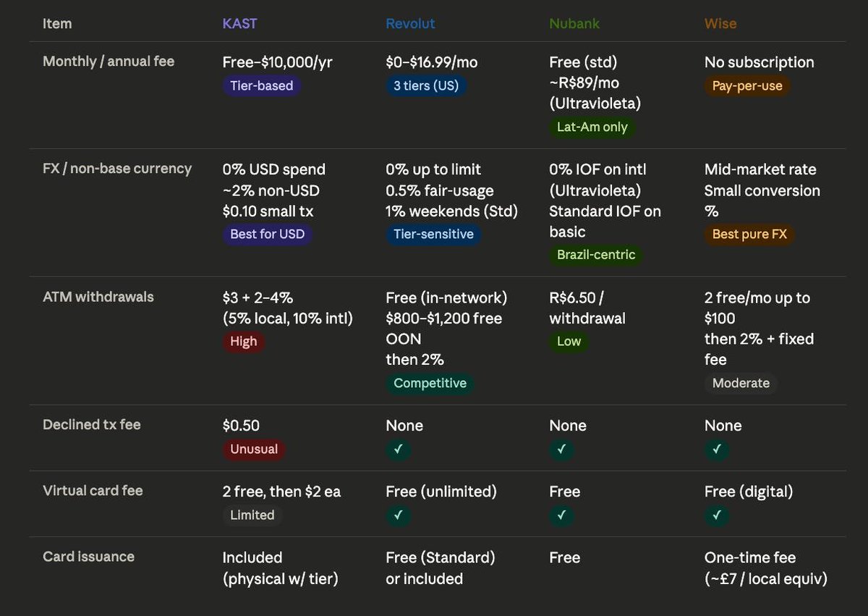Click the Competitive ATM badge
The height and width of the screenshot is (616, 868).
[430, 384]
